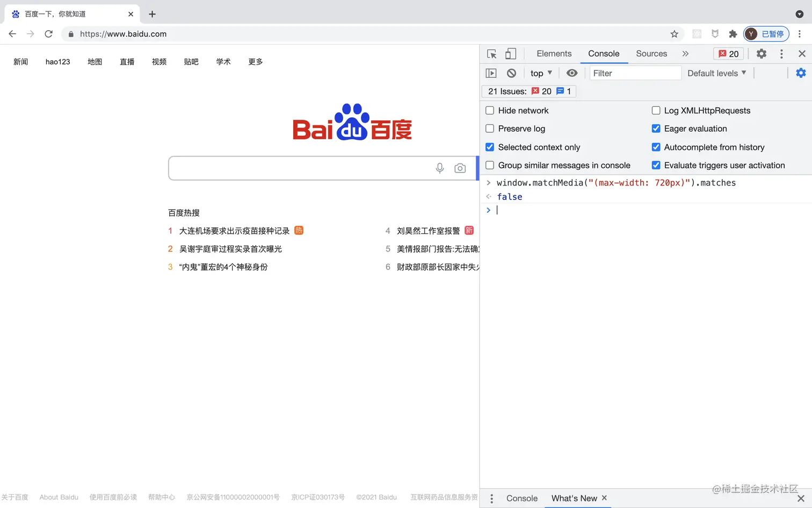812x508 pixels.
Task: Click the red error count badge 20
Action: [x=729, y=54]
